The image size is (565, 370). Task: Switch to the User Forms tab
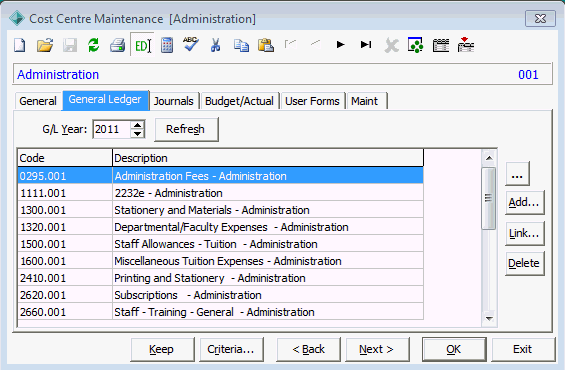click(312, 101)
